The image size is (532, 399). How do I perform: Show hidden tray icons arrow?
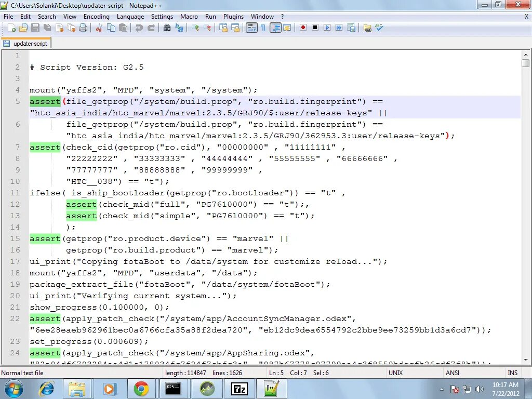pyautogui.click(x=442, y=389)
